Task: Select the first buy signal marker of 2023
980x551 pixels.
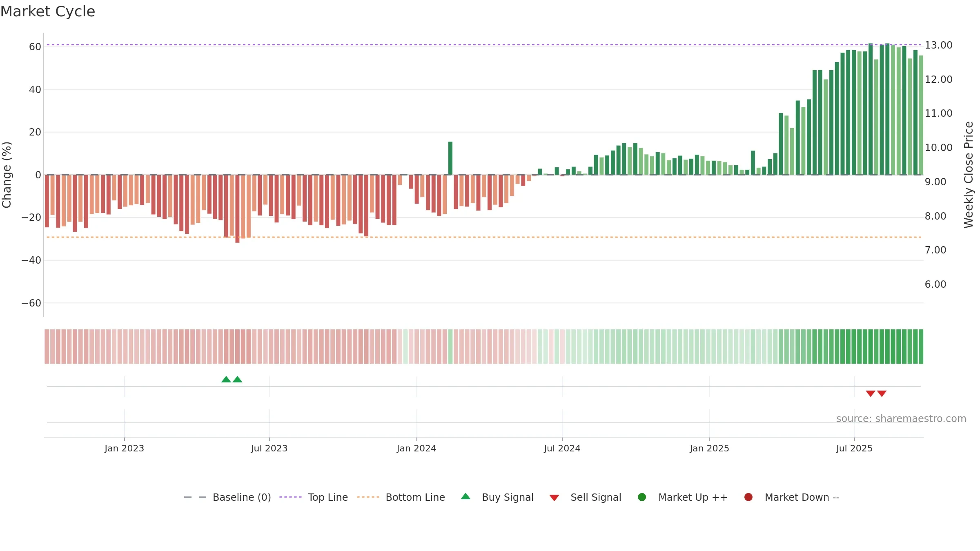Action: click(x=226, y=379)
